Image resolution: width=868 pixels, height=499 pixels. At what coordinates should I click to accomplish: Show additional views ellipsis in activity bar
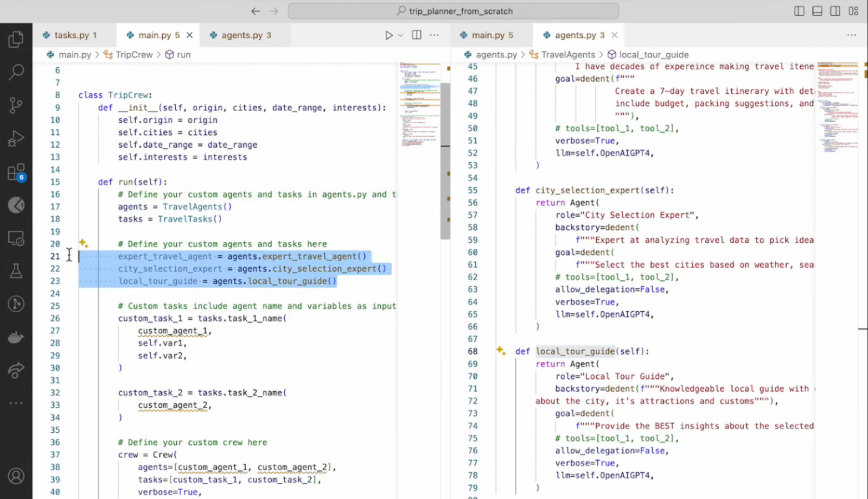point(16,403)
